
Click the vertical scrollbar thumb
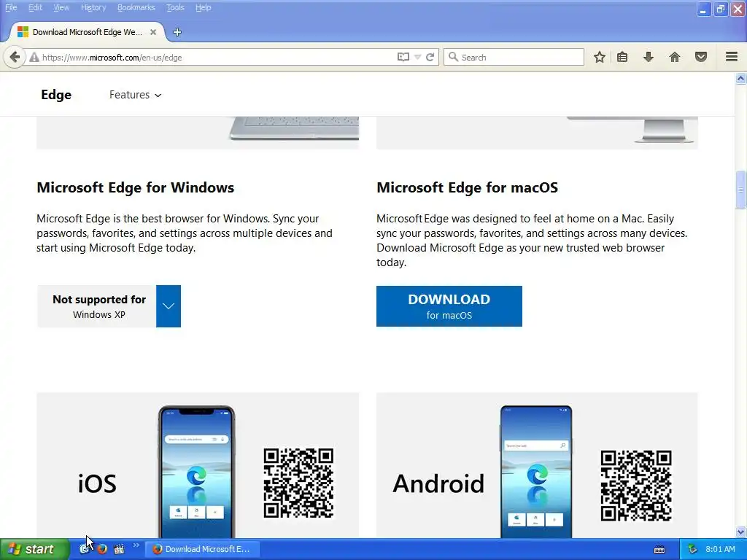coord(741,190)
